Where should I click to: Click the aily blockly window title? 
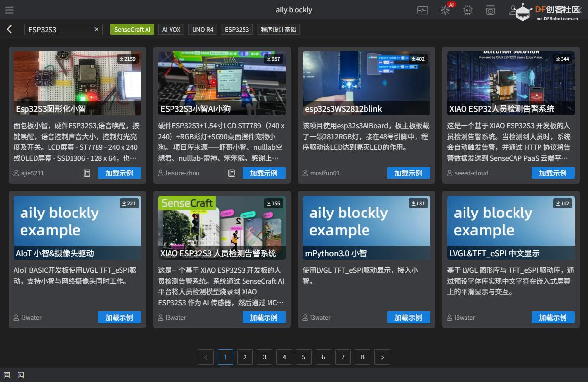tap(294, 10)
